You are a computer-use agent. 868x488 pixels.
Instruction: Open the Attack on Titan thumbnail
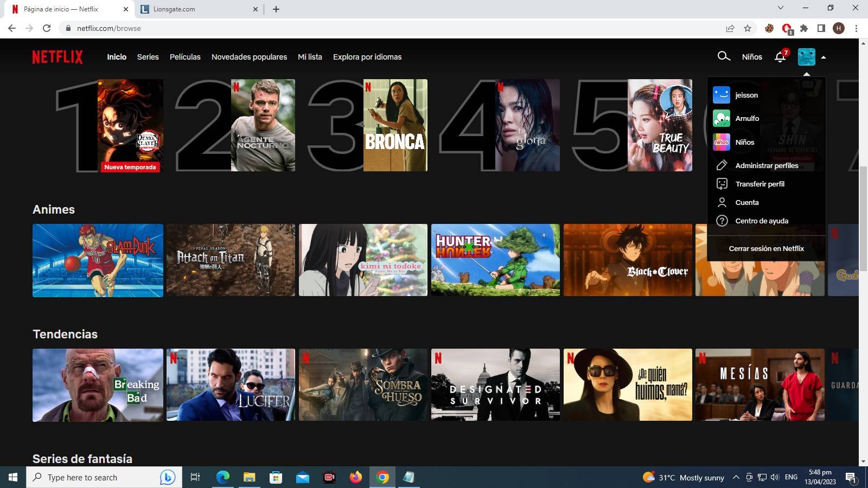[x=231, y=260]
